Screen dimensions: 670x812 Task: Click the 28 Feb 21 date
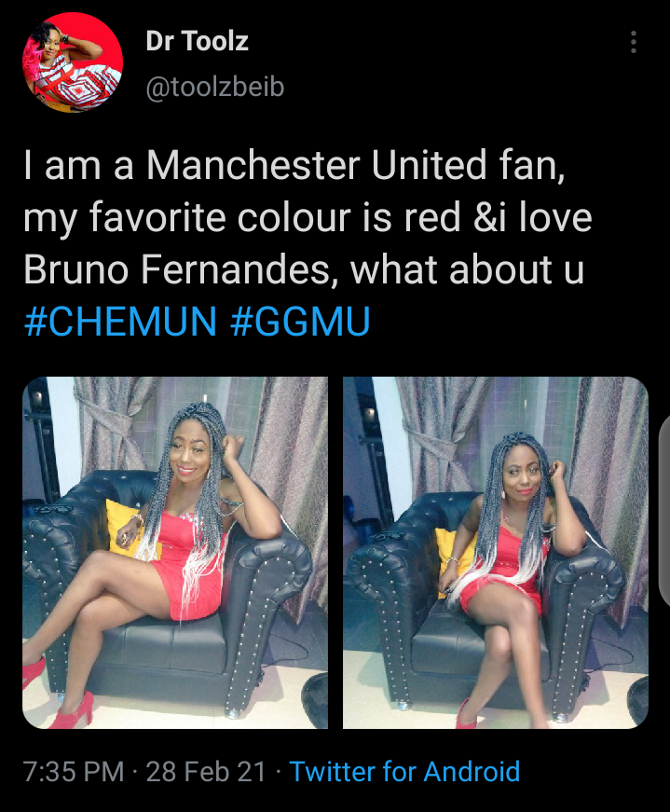tap(206, 771)
